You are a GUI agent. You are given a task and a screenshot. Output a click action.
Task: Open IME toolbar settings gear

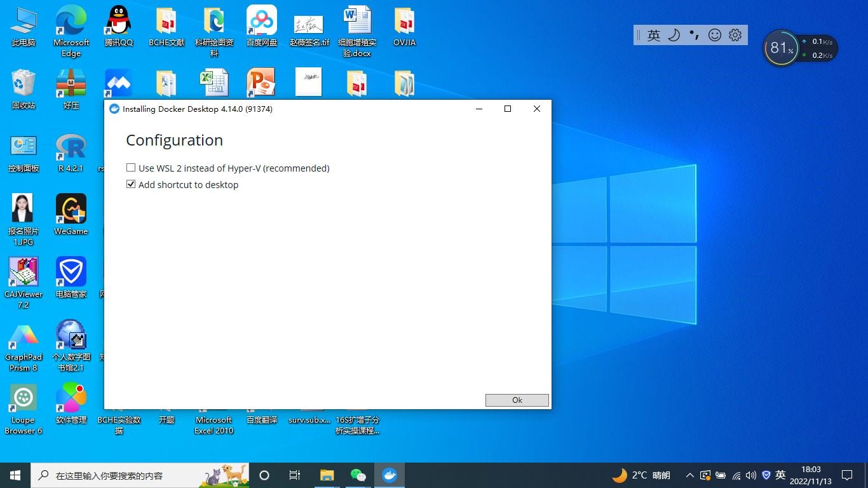click(x=735, y=36)
